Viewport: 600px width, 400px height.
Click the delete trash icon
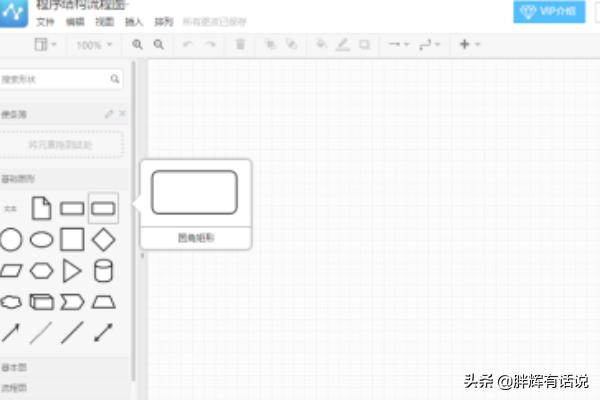point(240,44)
